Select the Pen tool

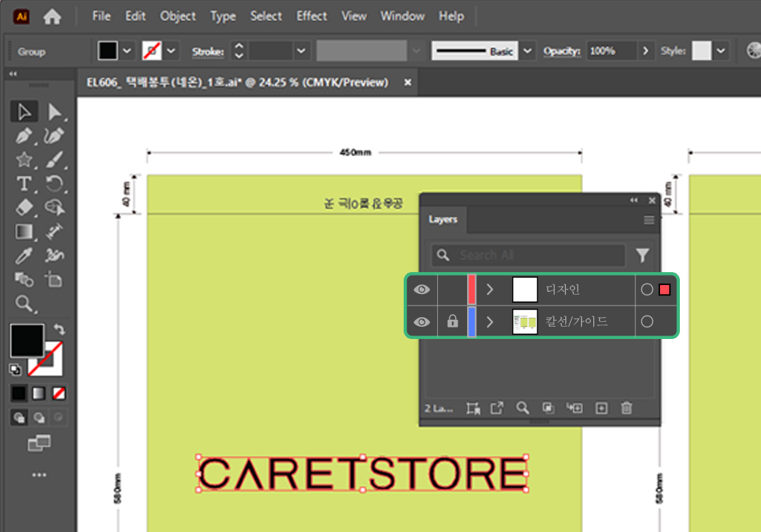tap(24, 136)
